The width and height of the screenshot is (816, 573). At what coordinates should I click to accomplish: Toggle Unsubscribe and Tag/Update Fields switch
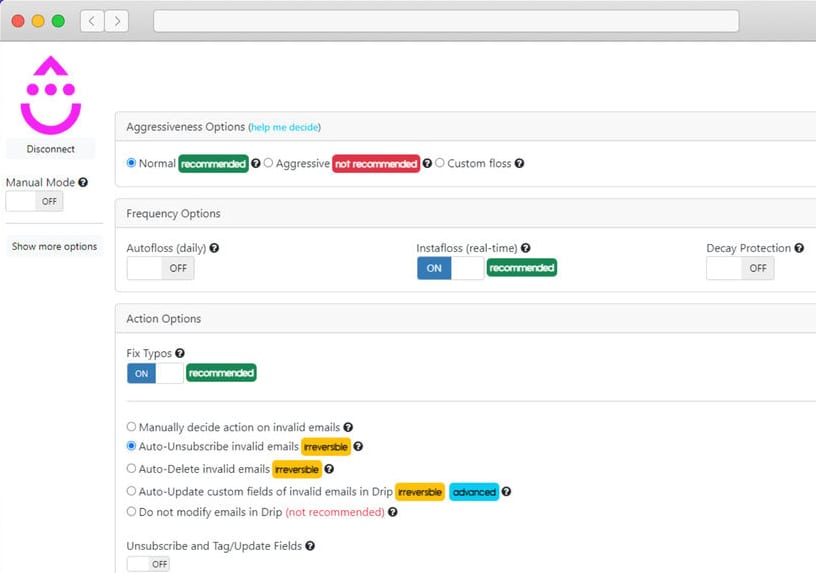coord(148,564)
